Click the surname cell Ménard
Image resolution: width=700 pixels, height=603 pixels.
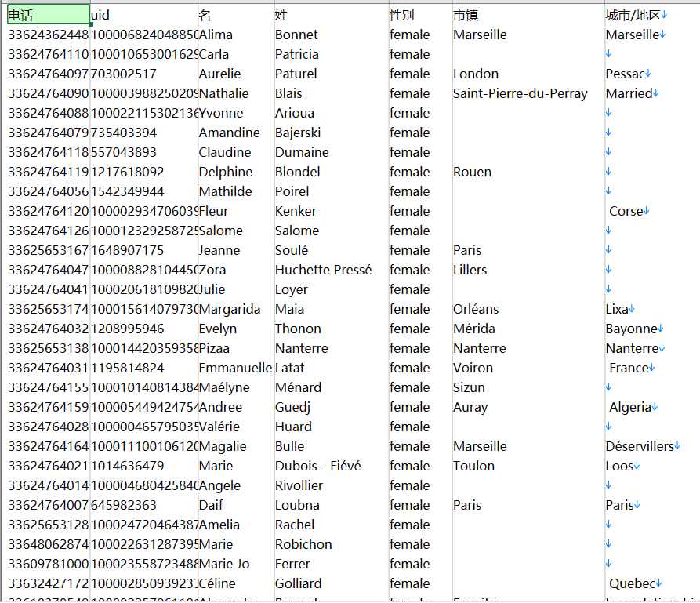pos(332,387)
